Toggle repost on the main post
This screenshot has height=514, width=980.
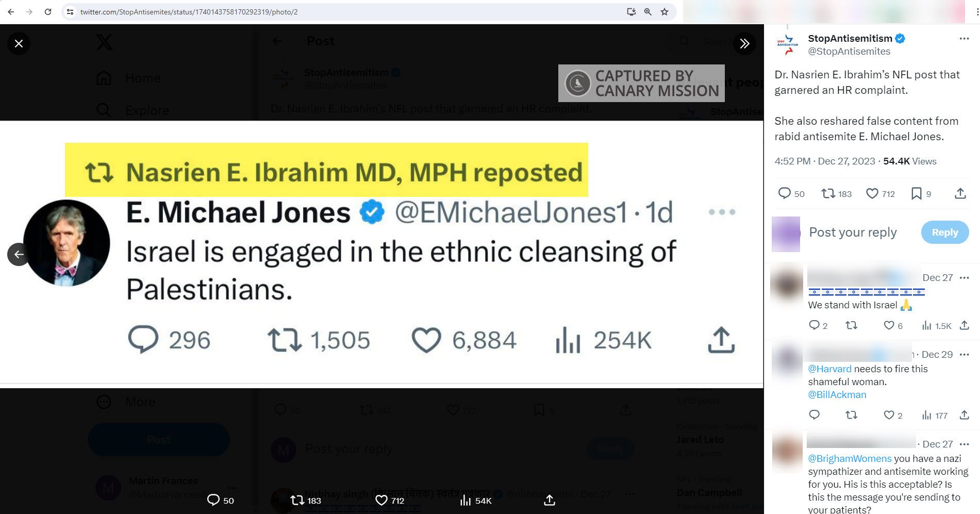click(x=829, y=193)
